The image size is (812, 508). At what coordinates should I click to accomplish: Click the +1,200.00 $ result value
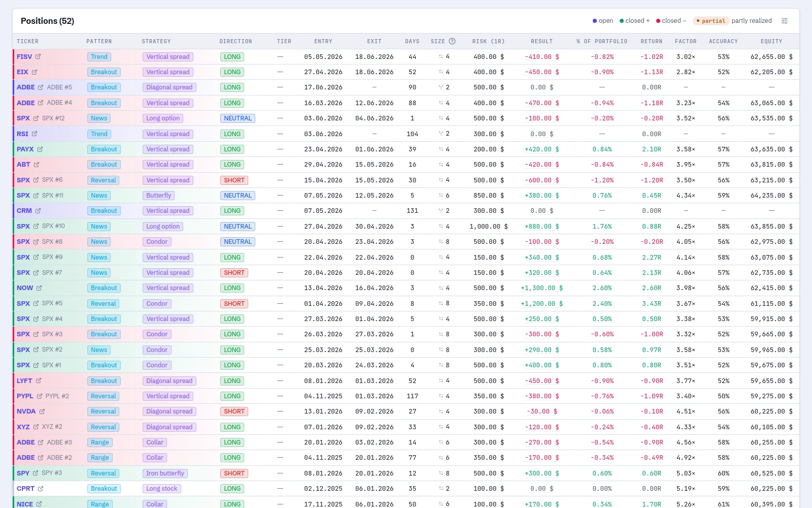[x=542, y=304]
